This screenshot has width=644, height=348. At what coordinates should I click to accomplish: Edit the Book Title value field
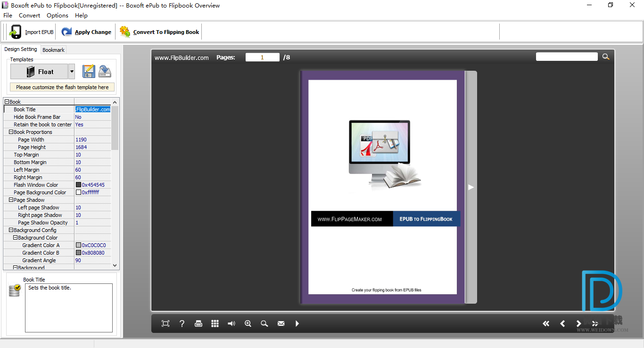(93, 109)
